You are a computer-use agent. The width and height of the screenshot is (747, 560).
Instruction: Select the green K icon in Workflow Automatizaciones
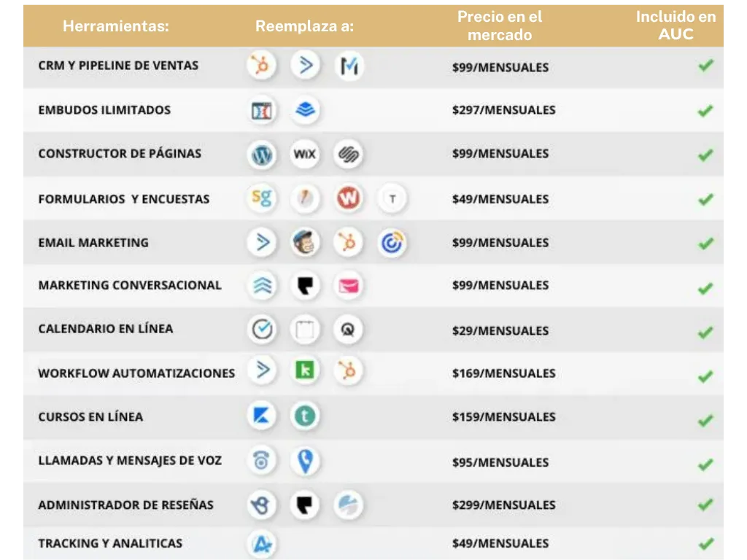(305, 371)
